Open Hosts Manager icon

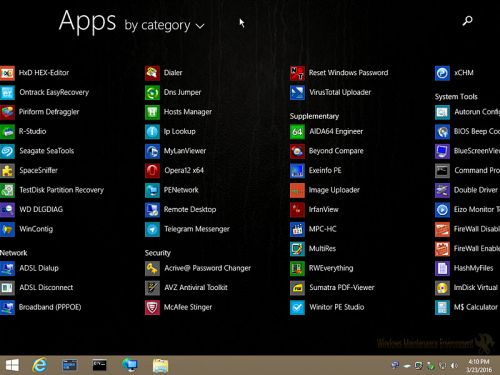coord(152,112)
